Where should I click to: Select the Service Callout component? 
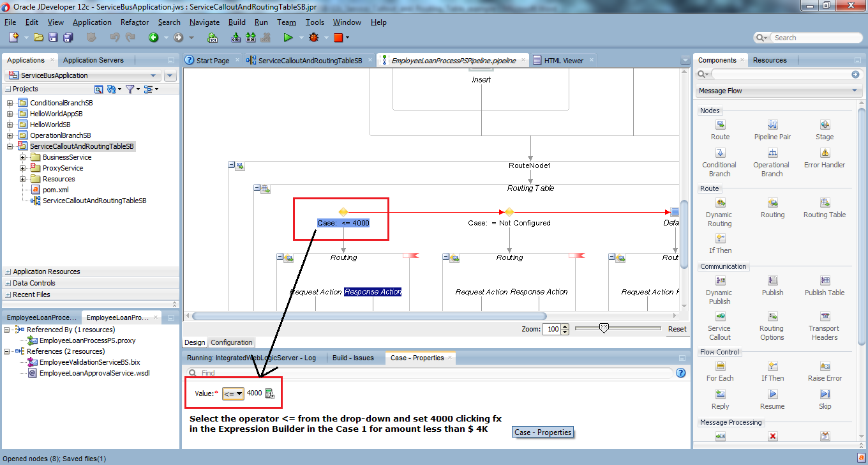coord(720,326)
